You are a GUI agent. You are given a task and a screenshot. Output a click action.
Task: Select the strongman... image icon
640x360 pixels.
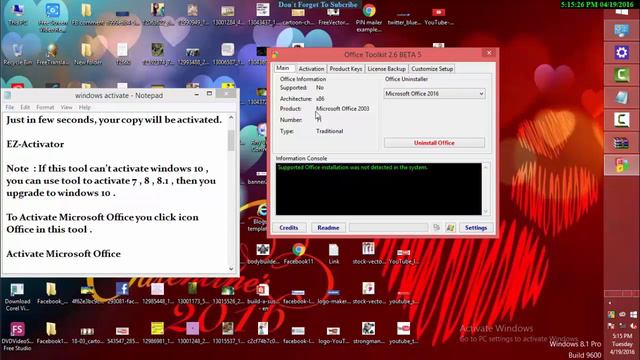click(368, 333)
